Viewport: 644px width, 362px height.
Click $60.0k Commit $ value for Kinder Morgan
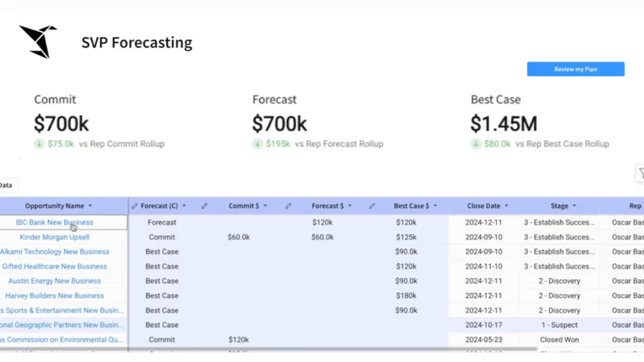tap(238, 237)
